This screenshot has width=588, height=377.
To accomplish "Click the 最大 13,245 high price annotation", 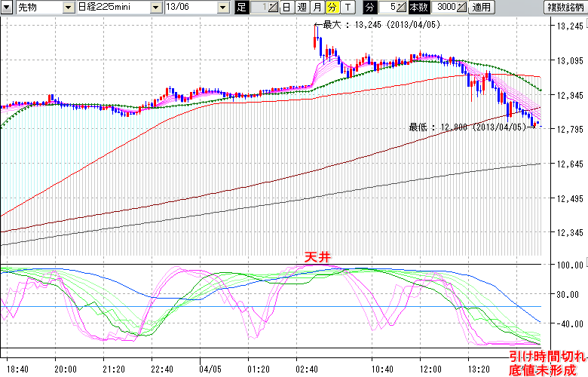I will coord(369,25).
